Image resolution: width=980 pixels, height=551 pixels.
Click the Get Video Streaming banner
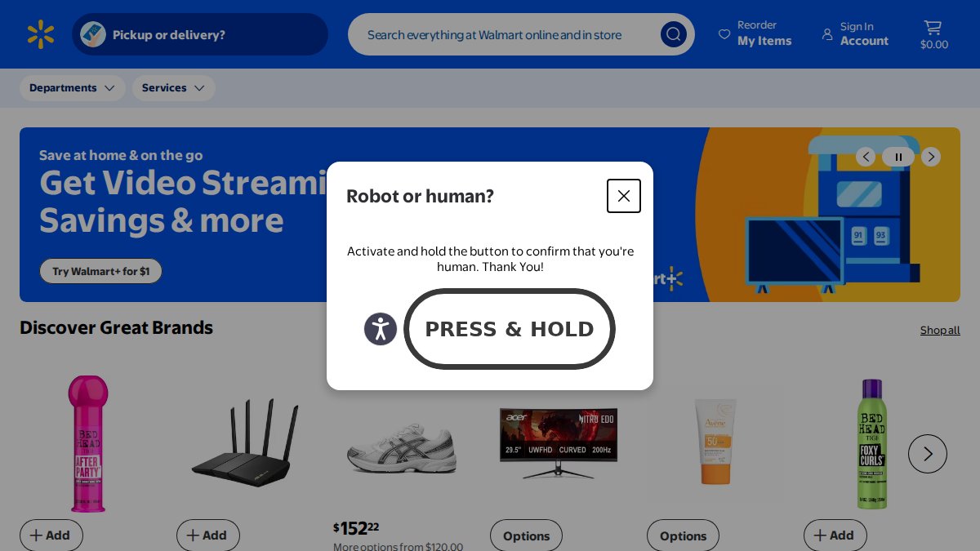pos(490,215)
